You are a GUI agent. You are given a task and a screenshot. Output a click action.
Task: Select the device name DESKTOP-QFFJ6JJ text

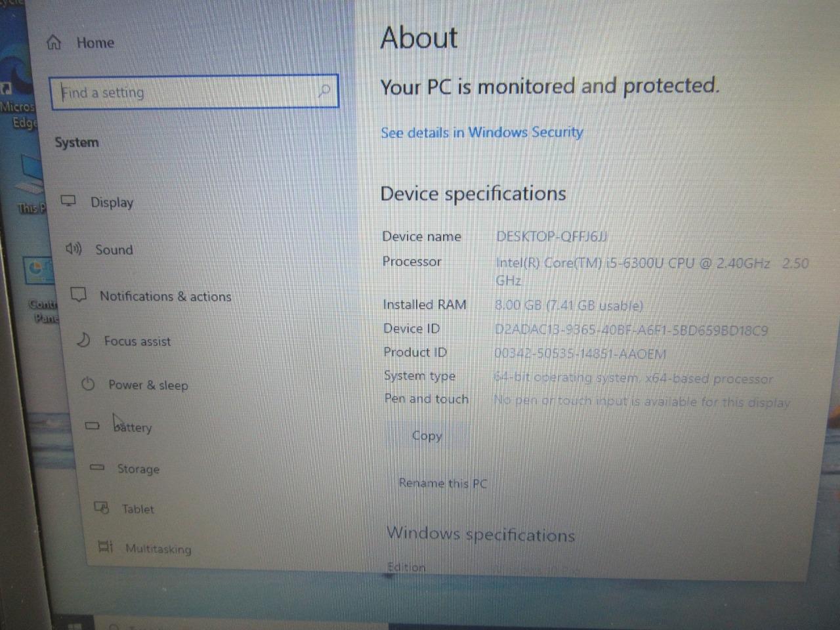coord(552,236)
